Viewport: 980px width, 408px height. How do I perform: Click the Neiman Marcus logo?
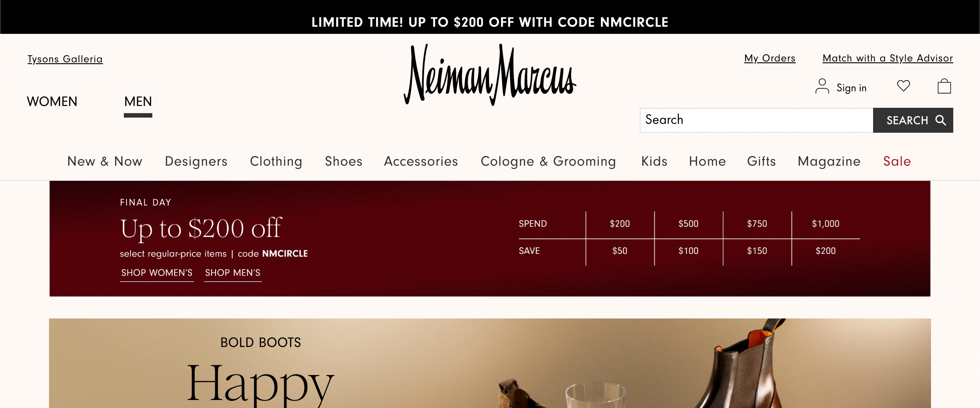[490, 75]
